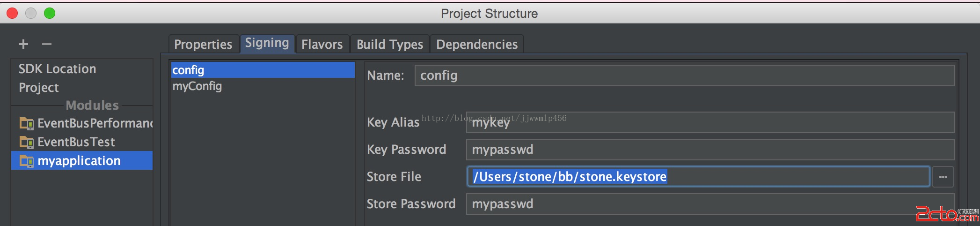Choose the myConfig signing configuration
980x226 pixels.
pyautogui.click(x=197, y=86)
